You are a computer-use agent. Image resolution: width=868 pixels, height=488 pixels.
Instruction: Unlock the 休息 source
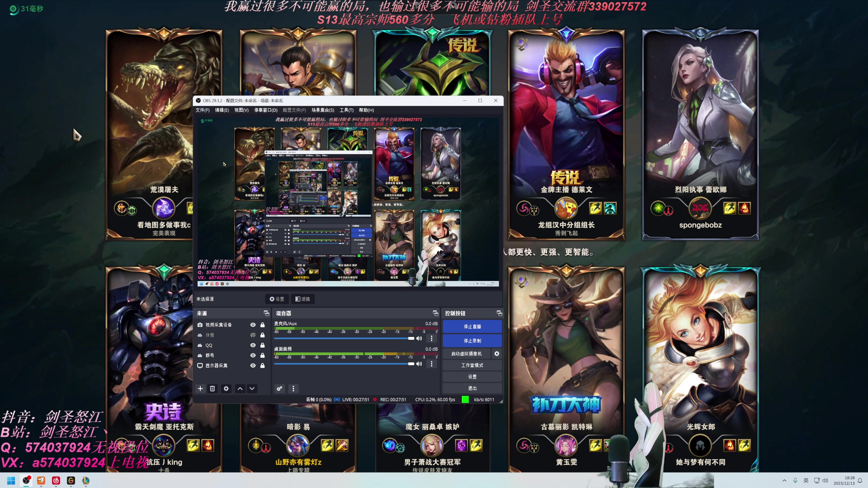[262, 335]
